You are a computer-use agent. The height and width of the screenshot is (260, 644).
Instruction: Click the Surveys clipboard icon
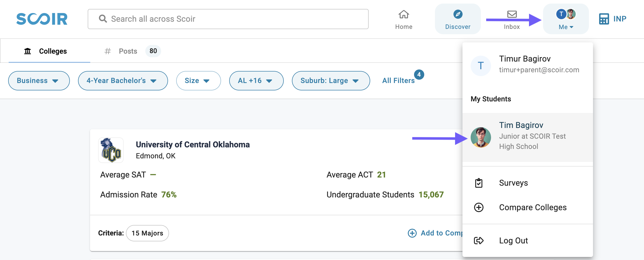point(479,183)
